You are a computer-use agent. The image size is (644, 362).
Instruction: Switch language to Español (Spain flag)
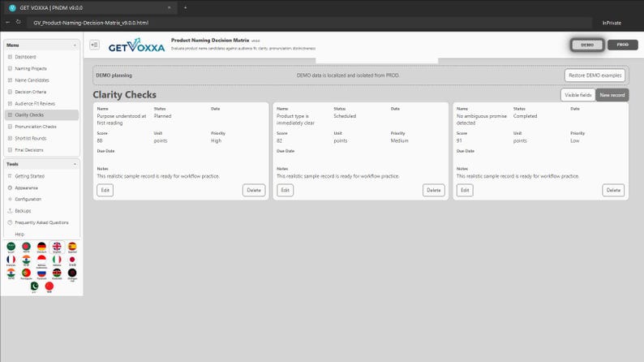pos(72,247)
